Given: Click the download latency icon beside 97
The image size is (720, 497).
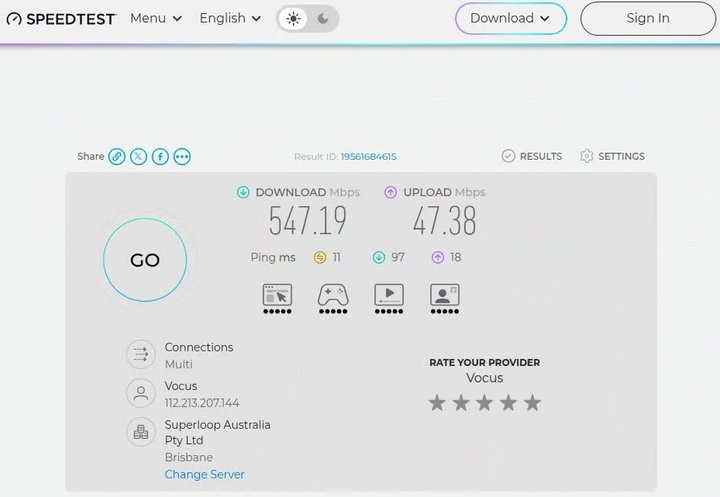Looking at the screenshot, I should [378, 257].
